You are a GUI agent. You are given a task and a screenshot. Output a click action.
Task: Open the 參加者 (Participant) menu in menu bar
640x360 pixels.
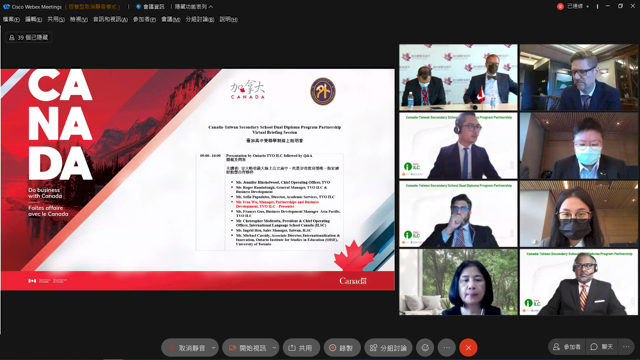point(144,19)
